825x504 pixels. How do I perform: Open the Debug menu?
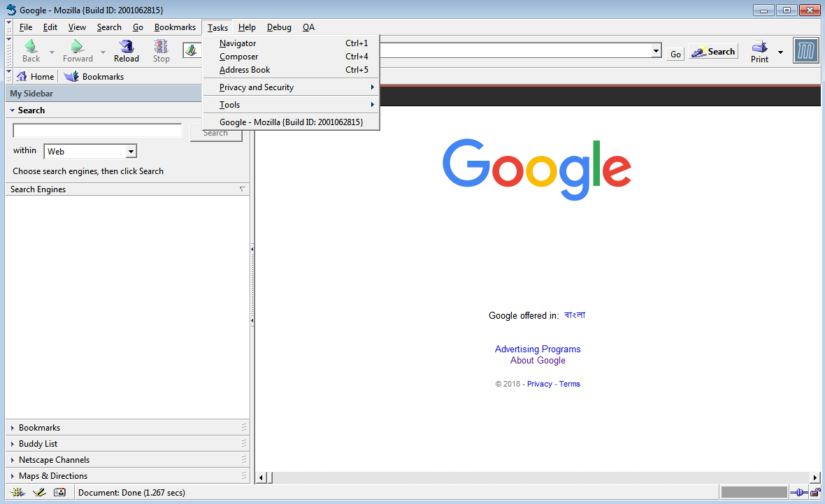pyautogui.click(x=279, y=27)
